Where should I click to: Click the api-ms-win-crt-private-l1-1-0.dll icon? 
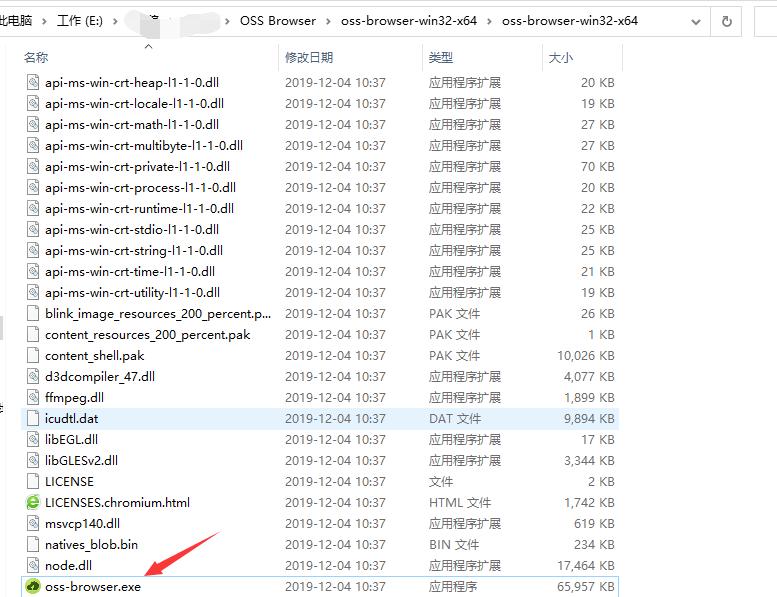pos(33,166)
